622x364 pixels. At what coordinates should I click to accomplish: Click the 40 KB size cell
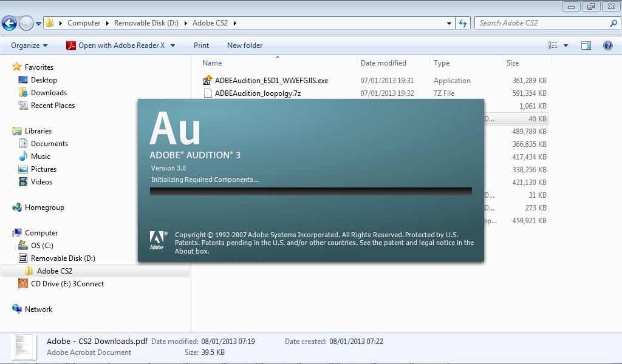tap(538, 119)
